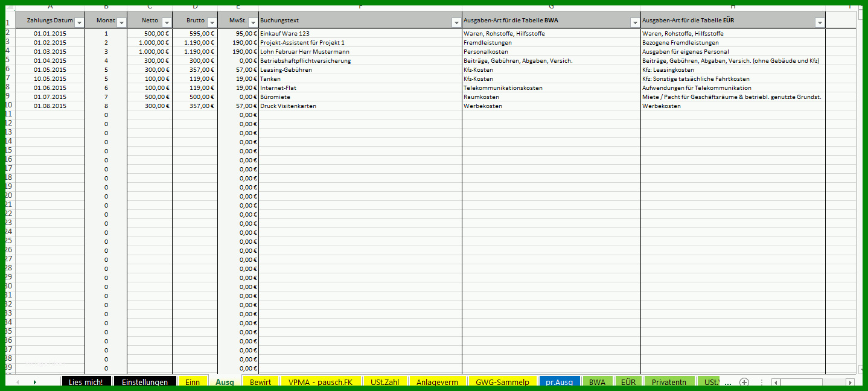Click the sheet tab scroll-right arrow

click(35, 382)
